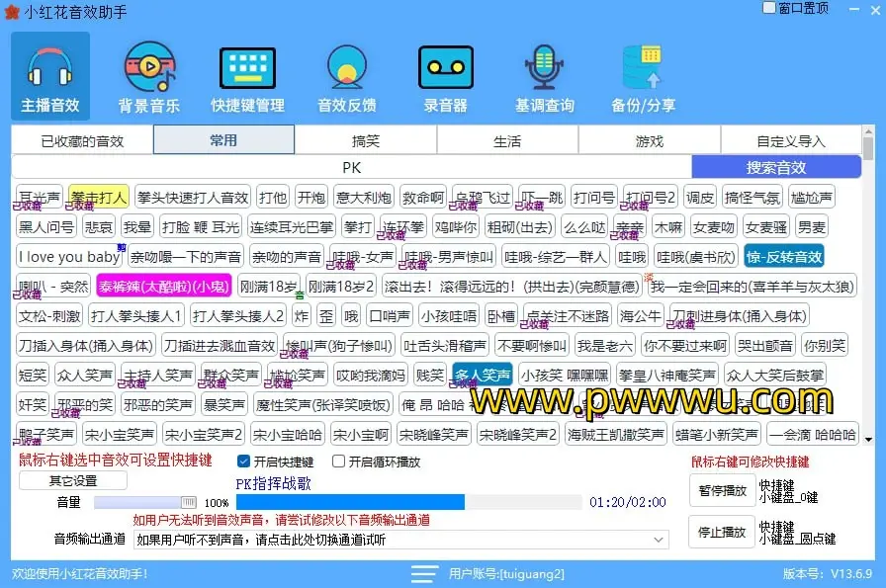
Task: Open the 录音器 cassette recorder icon
Action: (446, 67)
